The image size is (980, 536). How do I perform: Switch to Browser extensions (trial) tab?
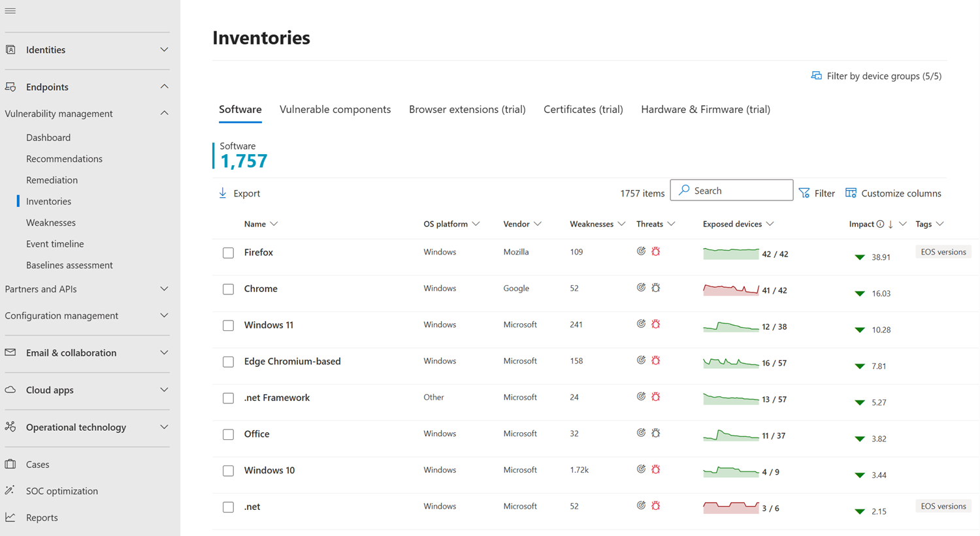point(467,109)
